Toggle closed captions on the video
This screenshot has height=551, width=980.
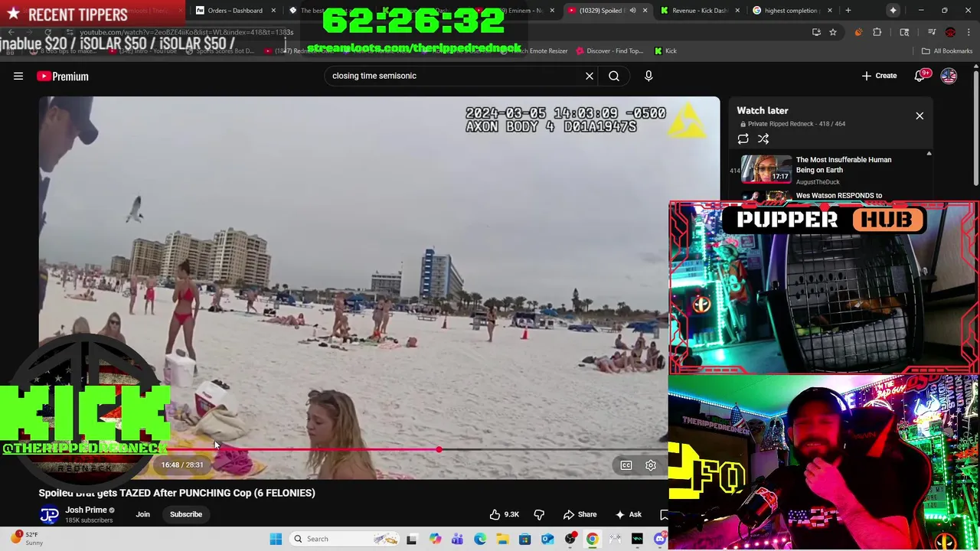pos(626,465)
